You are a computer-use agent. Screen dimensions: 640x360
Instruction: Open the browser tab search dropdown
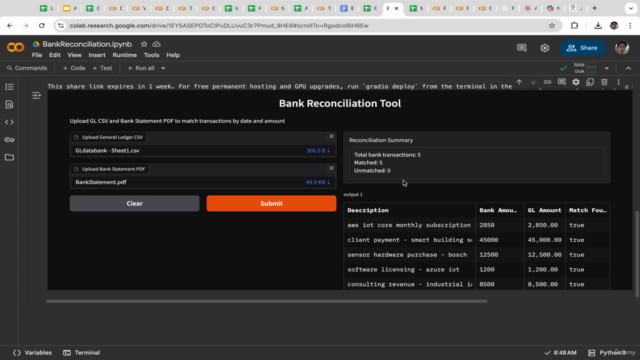click(x=631, y=8)
